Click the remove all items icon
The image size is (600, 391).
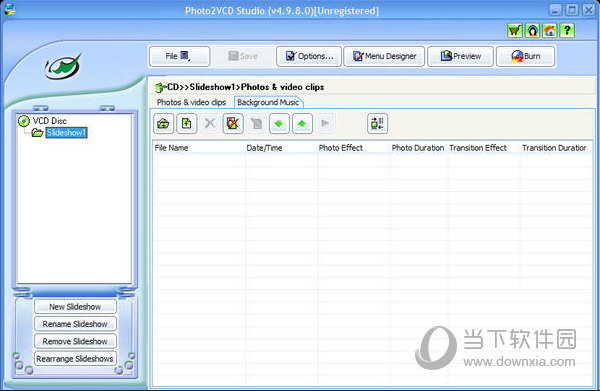233,124
